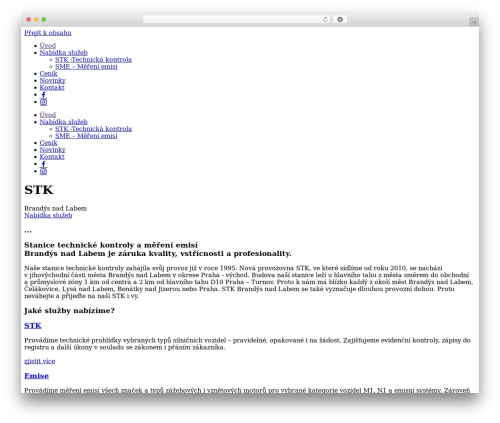Image resolution: width=500 pixels, height=423 pixels.
Task: Open 'Ceník' in the first menu
Action: 48,73
